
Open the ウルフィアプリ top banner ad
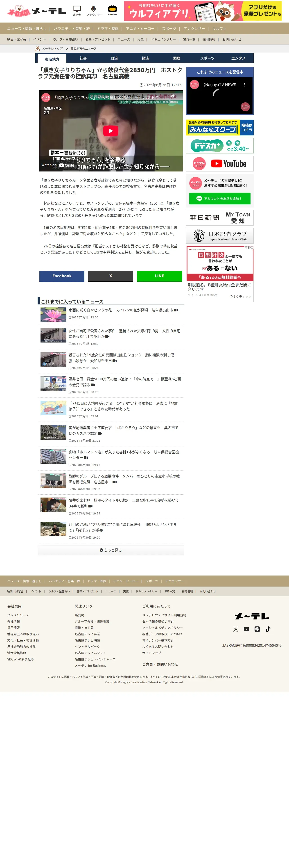(x=203, y=11)
